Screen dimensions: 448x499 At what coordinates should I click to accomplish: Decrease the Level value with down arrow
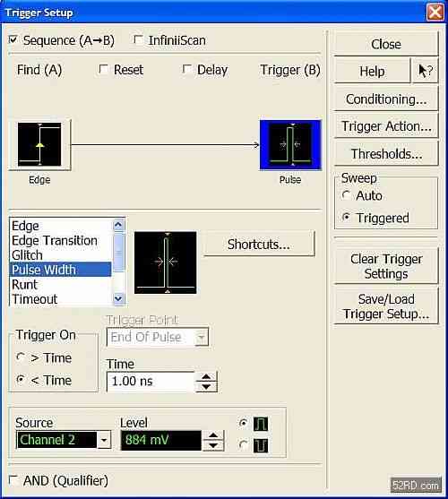point(213,445)
